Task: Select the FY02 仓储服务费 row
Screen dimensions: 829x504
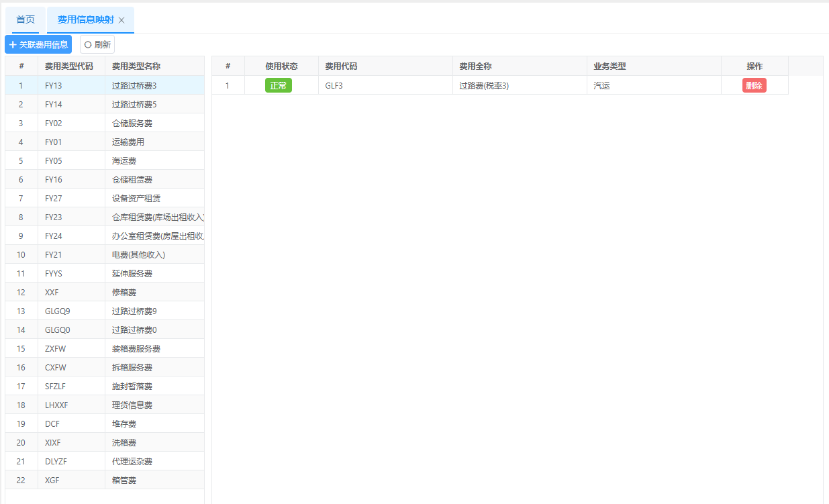Action: (132, 123)
